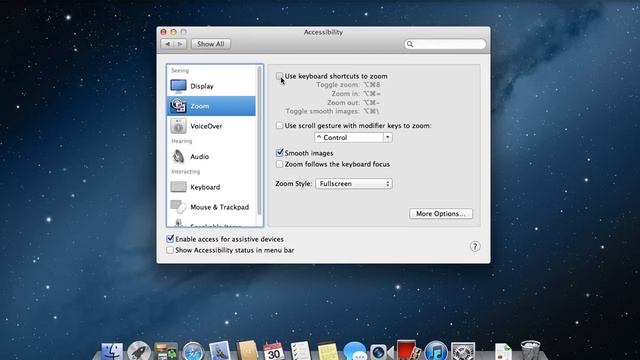Check Zoom follows the keyboard focus
Screen dimensions: 640x360
[x=280, y=164]
